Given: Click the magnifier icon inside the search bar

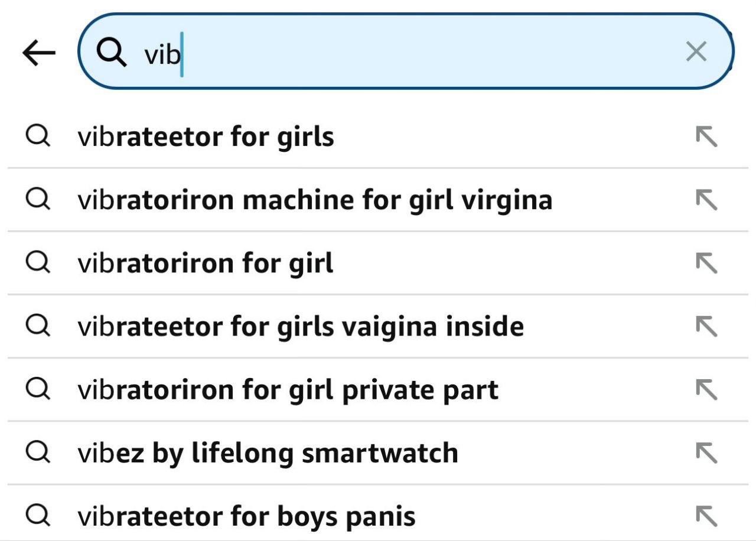Looking at the screenshot, I should (112, 53).
